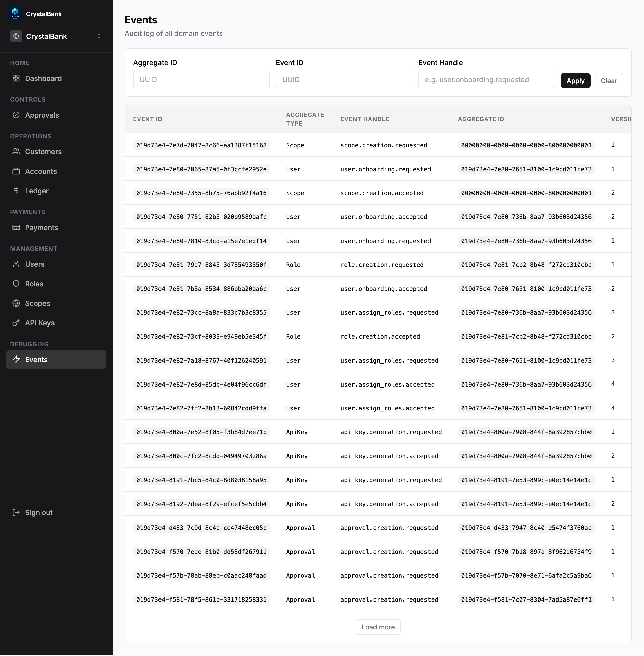Screen dimensions: 644x656
Task: Click the Load more button
Action: (378, 627)
